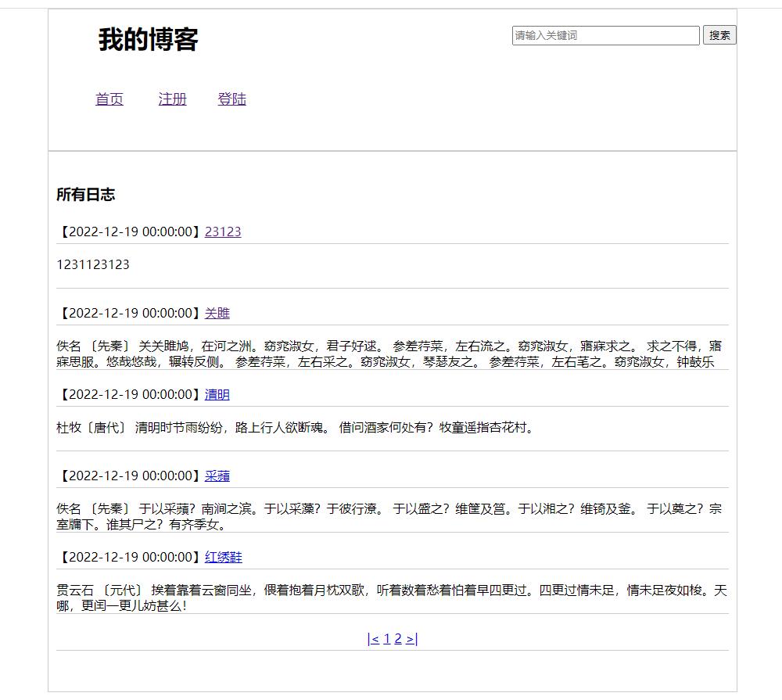Click the post body text 1231123123

pyautogui.click(x=93, y=264)
